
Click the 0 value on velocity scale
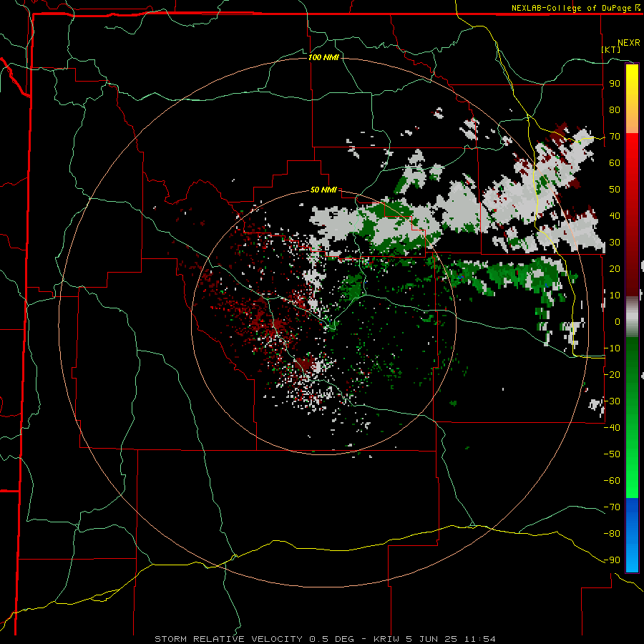pos(618,321)
